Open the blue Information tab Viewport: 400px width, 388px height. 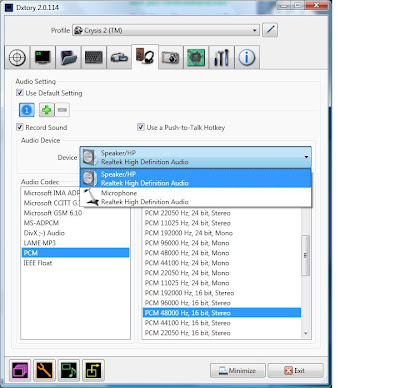(x=247, y=58)
